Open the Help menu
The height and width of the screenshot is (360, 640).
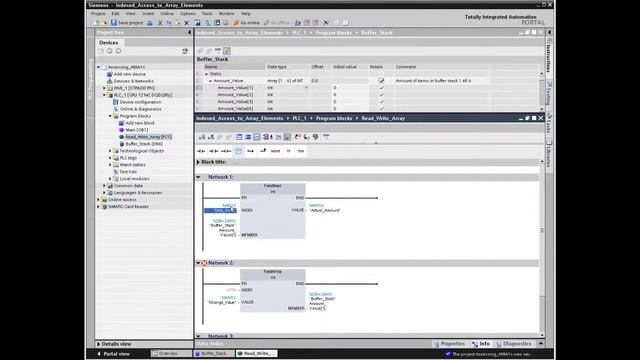[246, 13]
